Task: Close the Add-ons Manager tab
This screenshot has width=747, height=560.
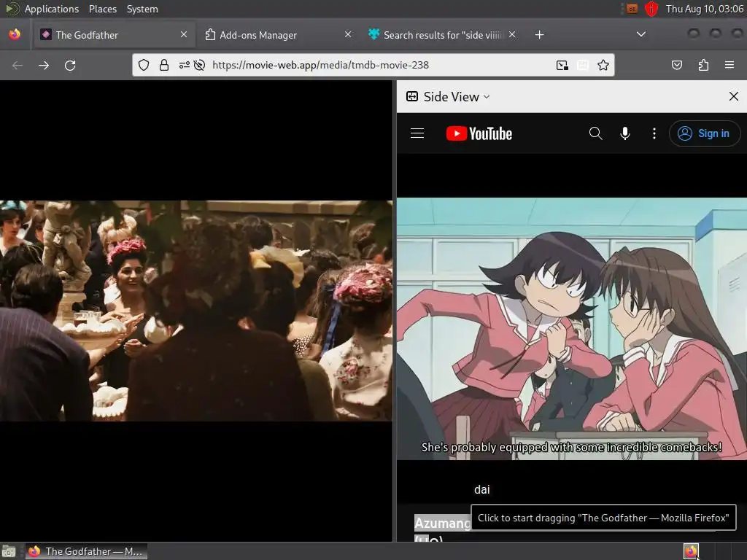Action: (348, 34)
